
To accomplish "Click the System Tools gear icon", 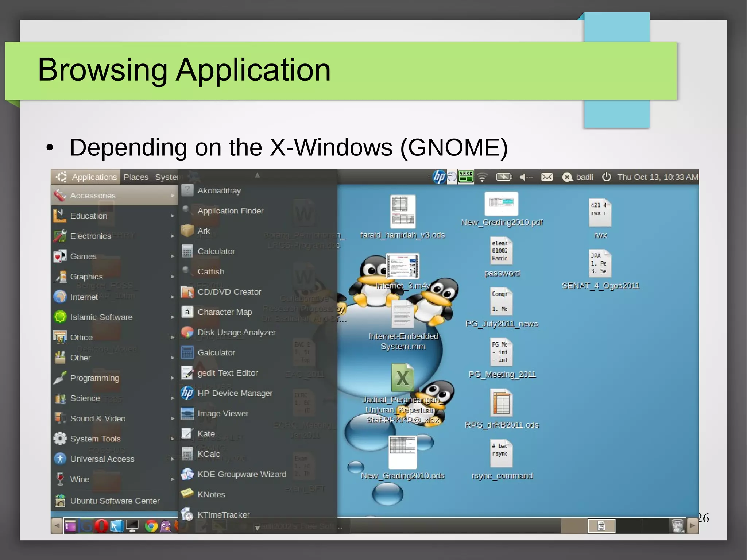I will 60,439.
